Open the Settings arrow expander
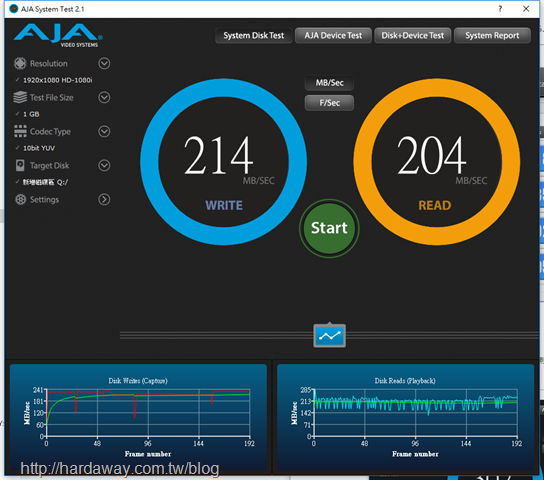This screenshot has width=544, height=480. 104,199
